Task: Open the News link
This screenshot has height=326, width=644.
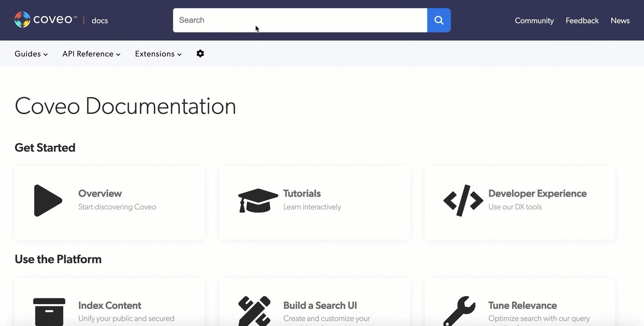Action: coord(620,20)
